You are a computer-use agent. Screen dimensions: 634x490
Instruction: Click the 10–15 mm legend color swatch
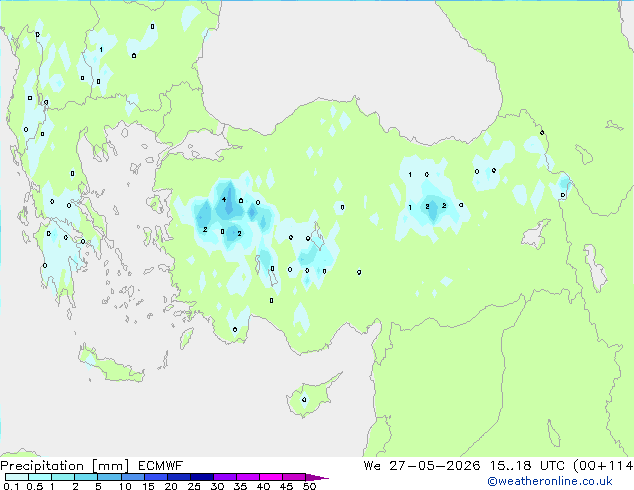coord(132,477)
